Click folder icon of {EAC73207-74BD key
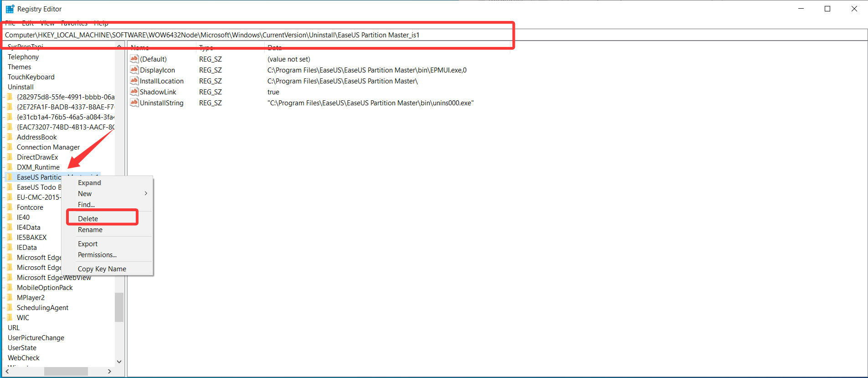Image resolution: width=868 pixels, height=378 pixels. (x=10, y=127)
